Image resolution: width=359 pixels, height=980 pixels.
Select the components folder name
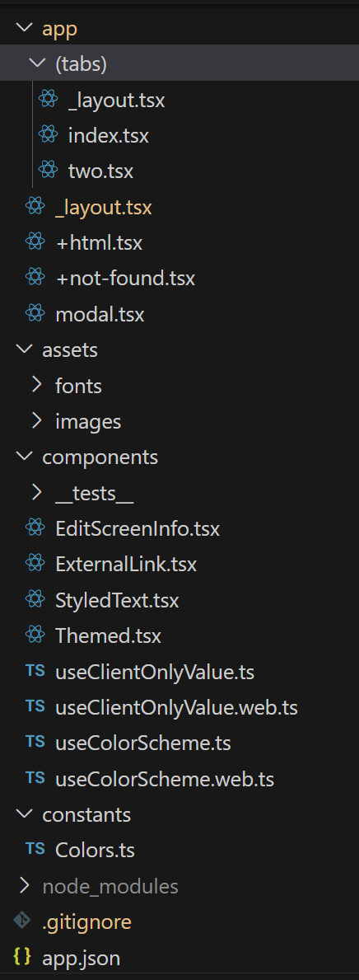coord(100,458)
